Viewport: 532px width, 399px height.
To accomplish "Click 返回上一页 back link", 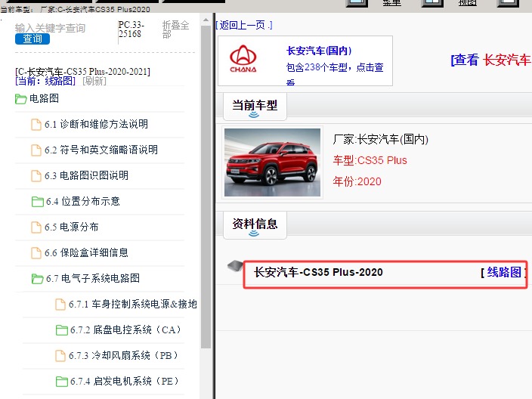I will tap(243, 25).
